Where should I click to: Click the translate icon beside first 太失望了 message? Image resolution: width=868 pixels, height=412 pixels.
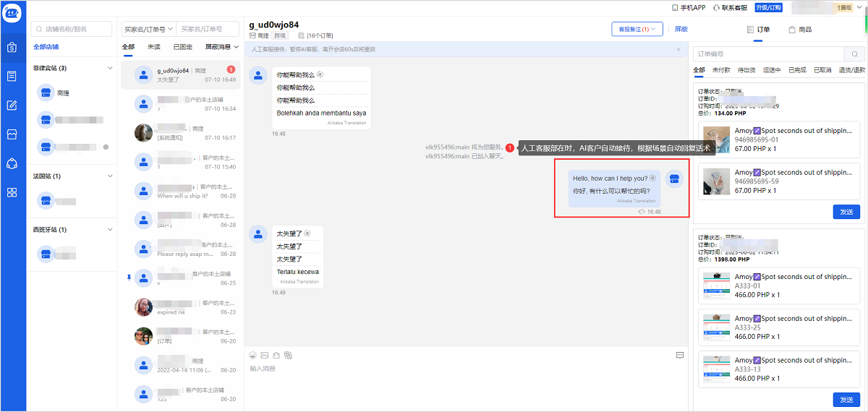pos(307,233)
